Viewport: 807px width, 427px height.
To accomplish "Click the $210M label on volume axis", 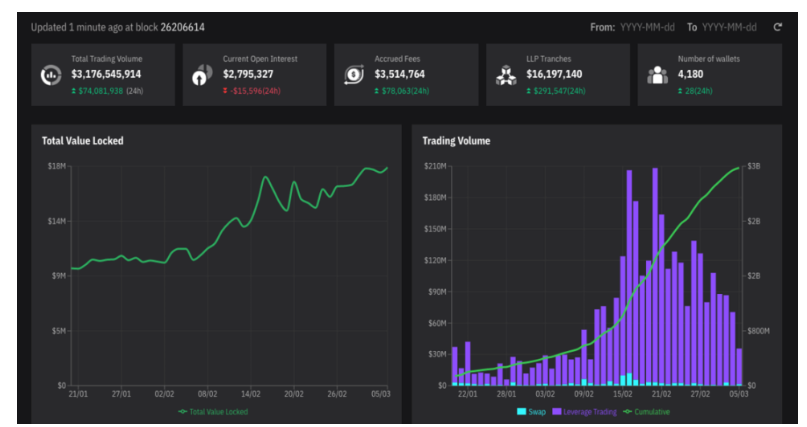I will (435, 166).
